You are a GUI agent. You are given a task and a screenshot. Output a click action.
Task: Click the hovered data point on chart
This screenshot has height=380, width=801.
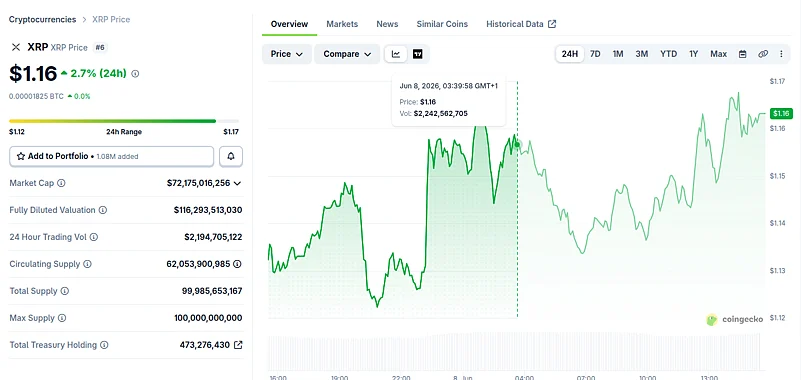coord(517,145)
